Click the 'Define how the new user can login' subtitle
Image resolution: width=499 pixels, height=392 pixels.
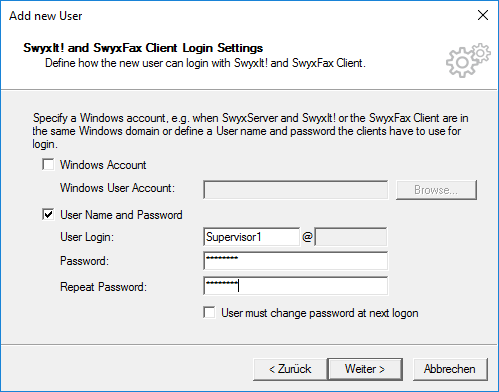[205, 63]
